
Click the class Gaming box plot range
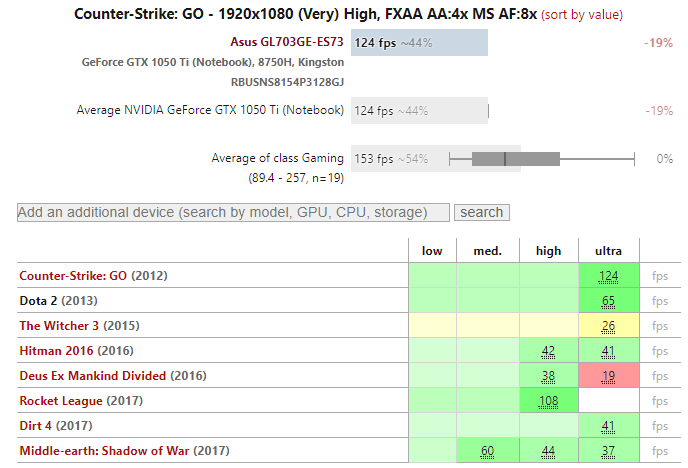(542, 159)
